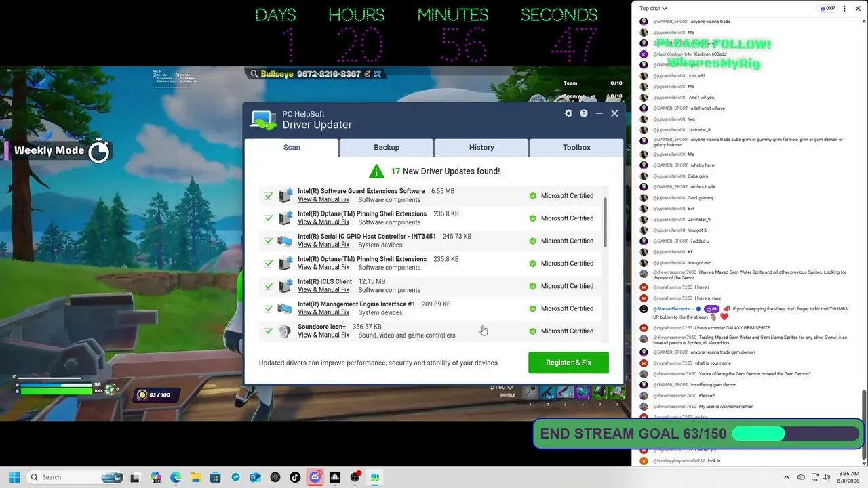
Task: Open Driver Updater settings gear
Action: coord(568,113)
